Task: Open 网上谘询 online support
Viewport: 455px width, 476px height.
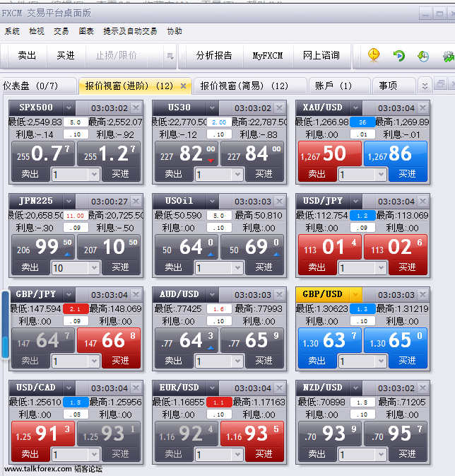Action: pyautogui.click(x=321, y=56)
